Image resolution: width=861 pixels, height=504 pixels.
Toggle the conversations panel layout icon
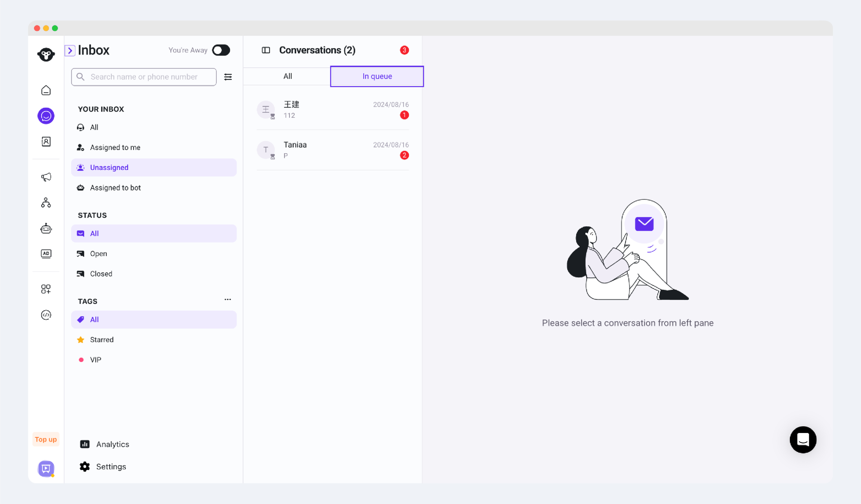266,50
